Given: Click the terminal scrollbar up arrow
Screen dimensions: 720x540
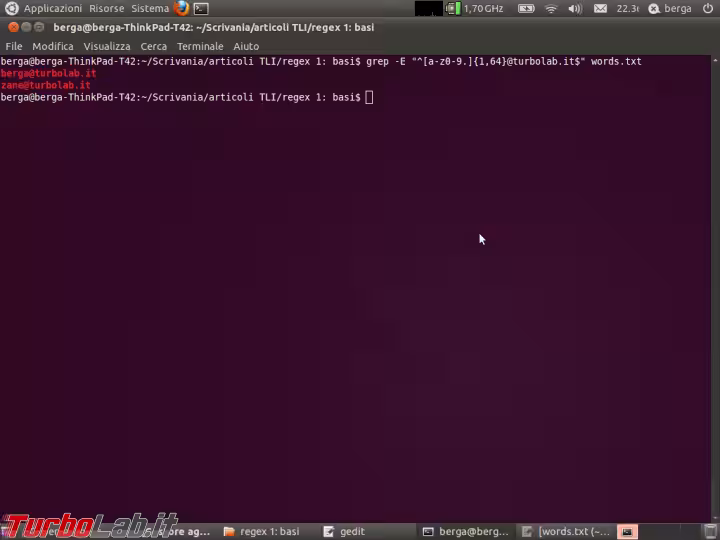Looking at the screenshot, I should click(x=715, y=60).
